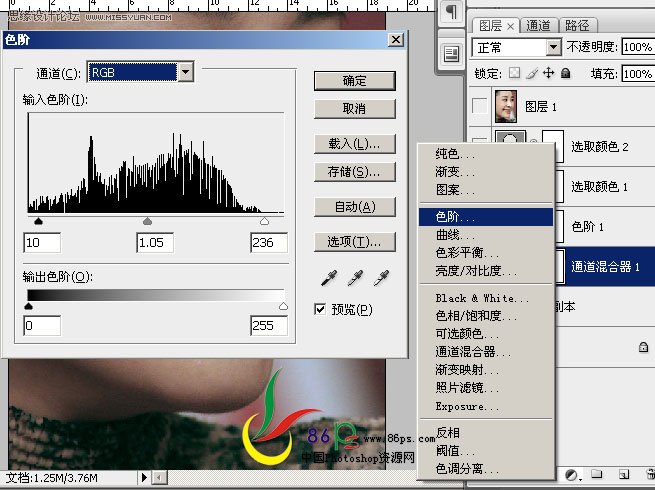Select the 图层 layers tab
The image size is (655, 490).
coord(491,26)
